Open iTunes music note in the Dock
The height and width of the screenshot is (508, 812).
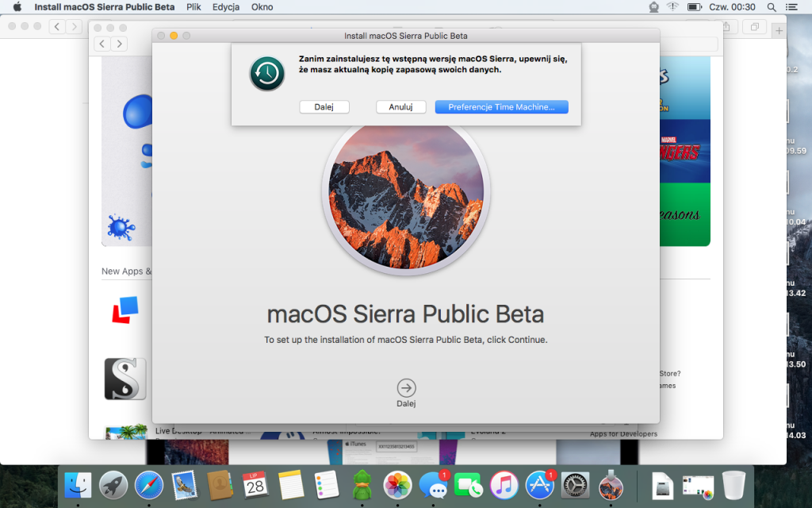504,486
